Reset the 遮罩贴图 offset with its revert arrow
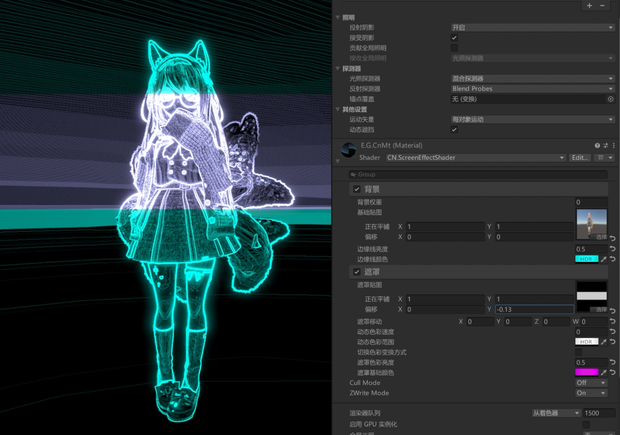Screen dimensions: 620x435 tap(612, 311)
